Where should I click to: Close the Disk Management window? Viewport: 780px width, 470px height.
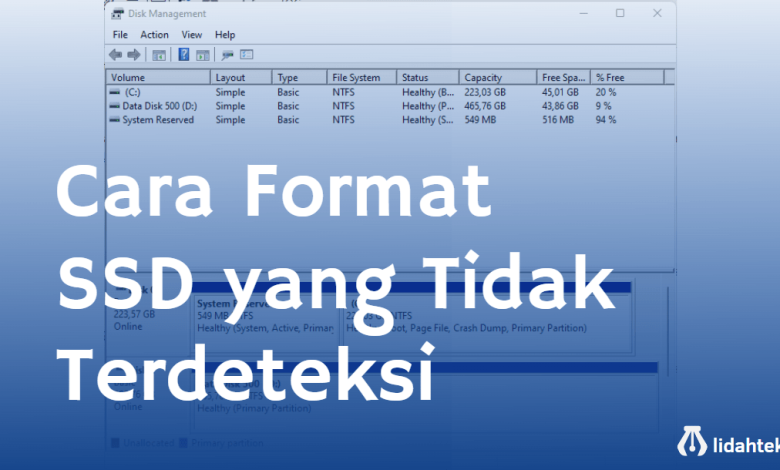[657, 13]
